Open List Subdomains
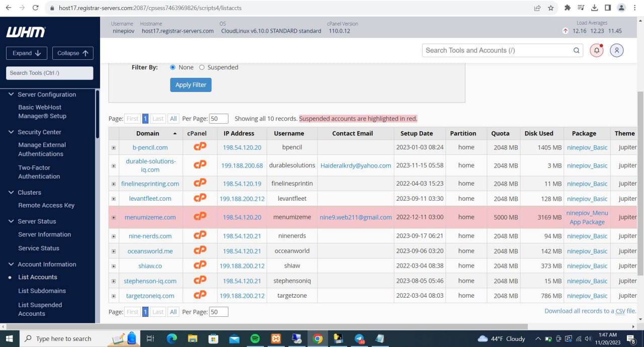Image resolution: width=644 pixels, height=347 pixels. 42,291
